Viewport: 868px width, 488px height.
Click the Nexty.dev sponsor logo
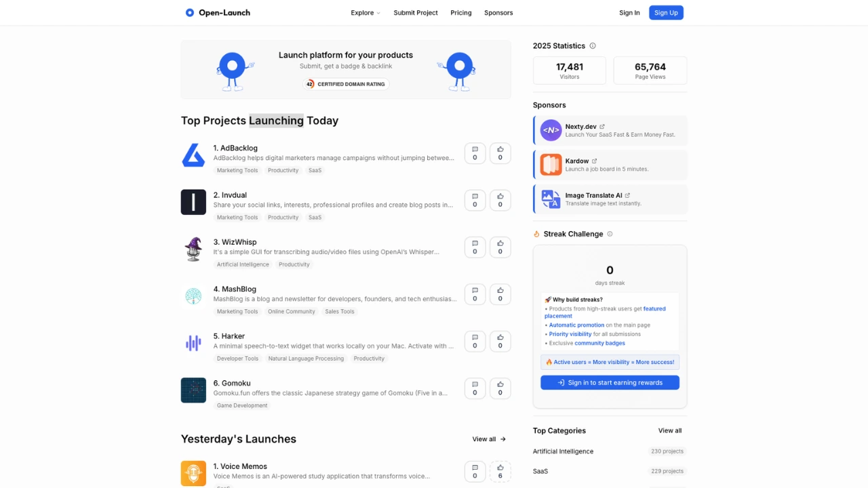[551, 130]
